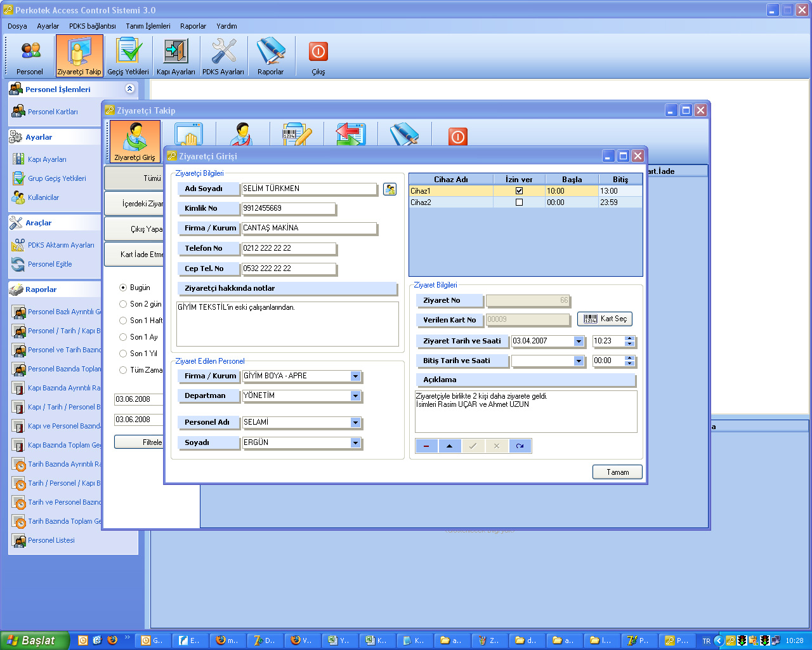Uncheck İzin ver for Cihaz1
Viewport: 812px width, 650px height.
pyautogui.click(x=519, y=191)
